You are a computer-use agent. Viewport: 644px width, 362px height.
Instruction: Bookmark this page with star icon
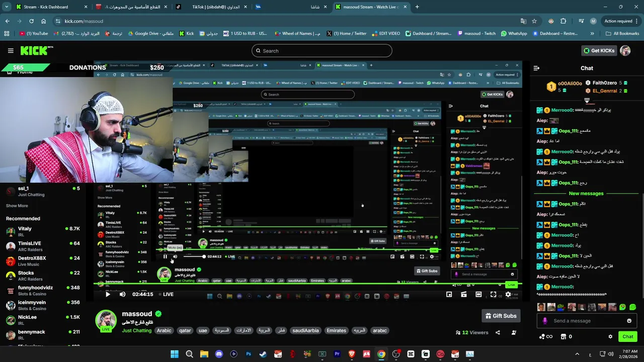click(534, 21)
